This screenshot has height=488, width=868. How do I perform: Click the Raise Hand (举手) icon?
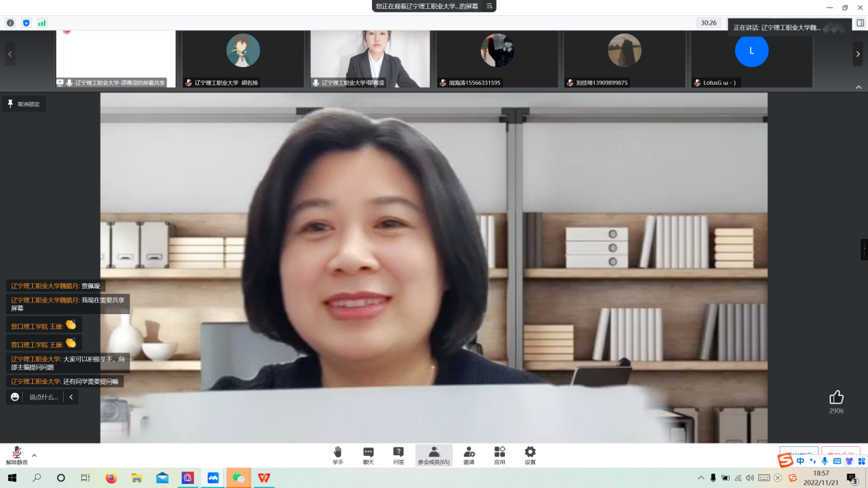338,454
